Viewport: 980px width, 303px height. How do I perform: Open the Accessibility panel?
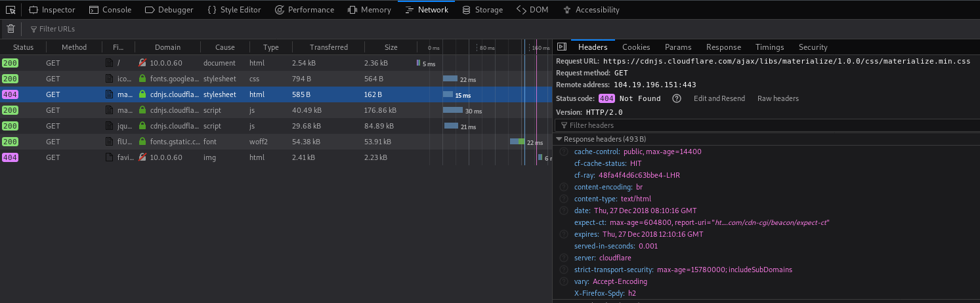[x=591, y=10]
